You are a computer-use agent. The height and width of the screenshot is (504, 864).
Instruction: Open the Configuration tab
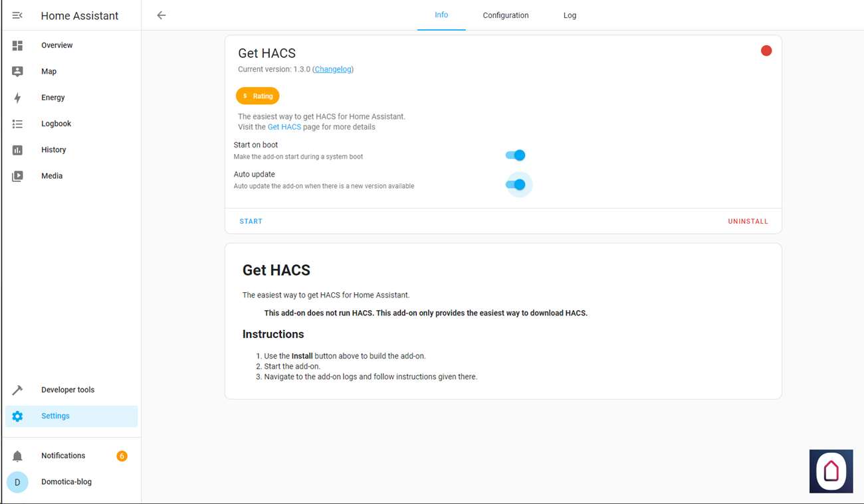point(506,15)
